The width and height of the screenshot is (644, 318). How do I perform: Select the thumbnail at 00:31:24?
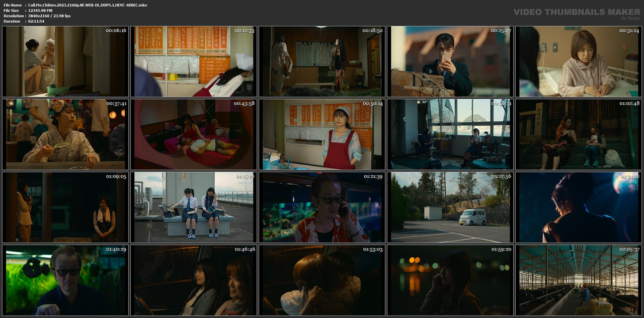point(579,61)
